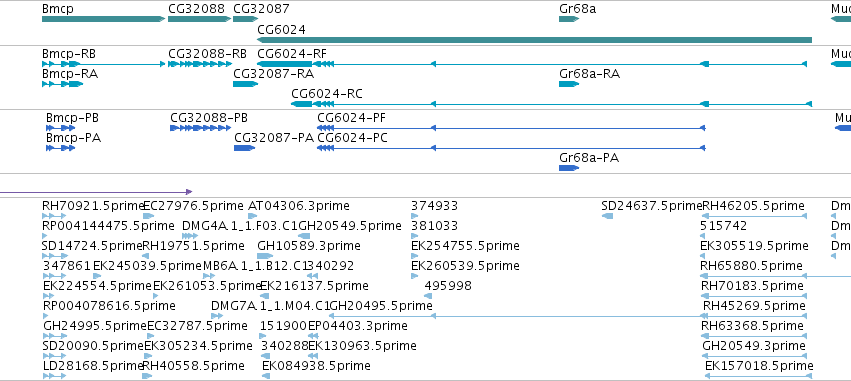Viewport: 851px width, 381px height.
Task: Select EST RP004144475.5prime
Action: (108, 226)
